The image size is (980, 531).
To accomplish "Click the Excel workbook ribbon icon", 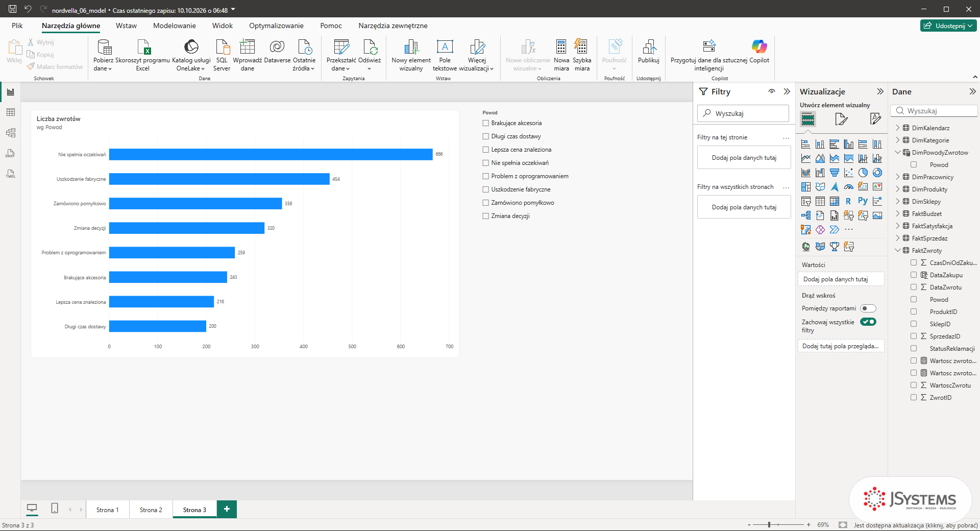I will [143, 56].
